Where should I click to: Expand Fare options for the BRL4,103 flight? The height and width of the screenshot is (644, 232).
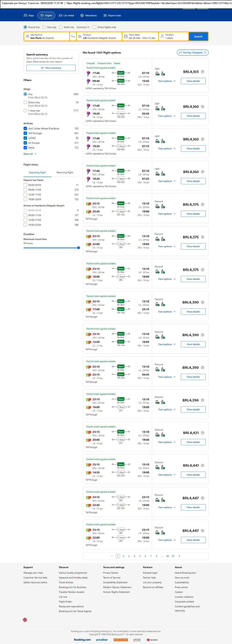[167, 81]
